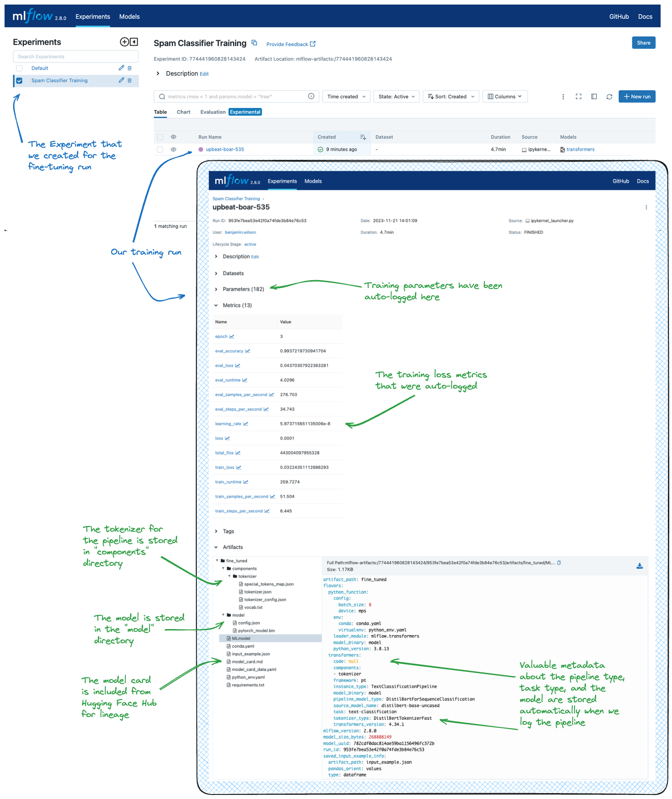Open the Columns dropdown
The width and height of the screenshot is (672, 799).
pos(504,97)
